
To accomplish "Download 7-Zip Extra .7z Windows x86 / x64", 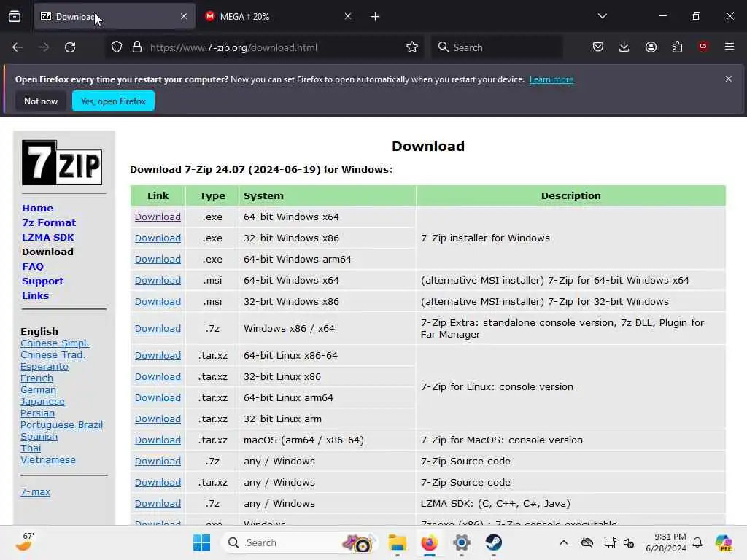I will [158, 329].
